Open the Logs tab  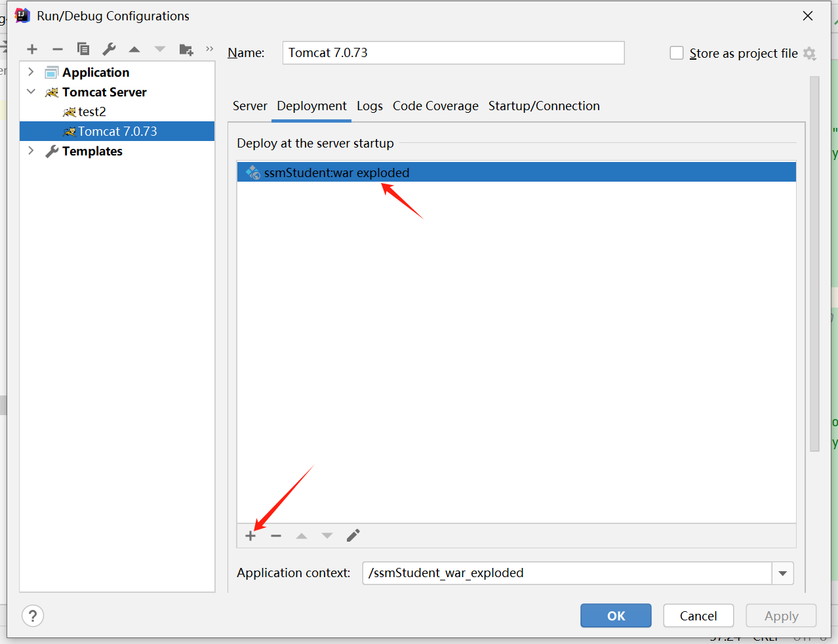(x=370, y=106)
